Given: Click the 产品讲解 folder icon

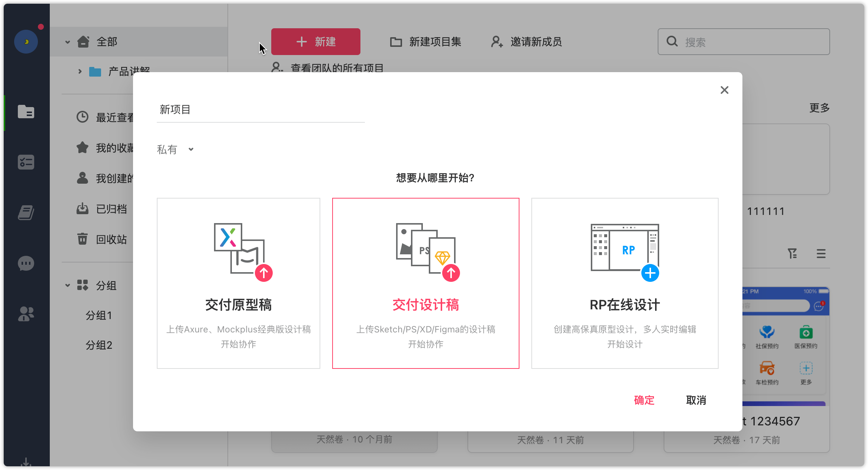Looking at the screenshot, I should (x=95, y=71).
